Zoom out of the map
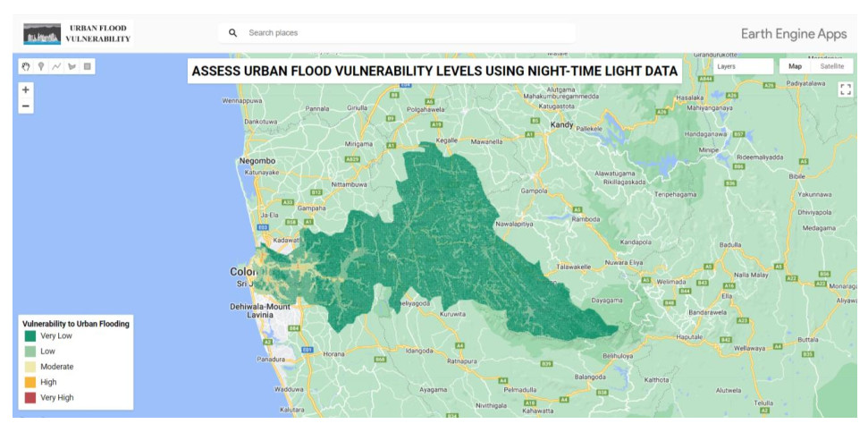 (26, 106)
